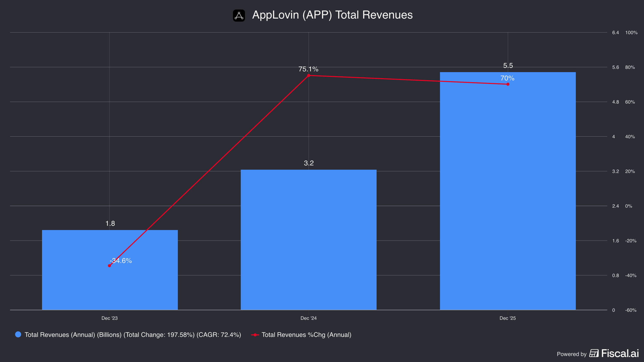Click the 60% axis tick label
This screenshot has width=644, height=362.
(x=630, y=102)
